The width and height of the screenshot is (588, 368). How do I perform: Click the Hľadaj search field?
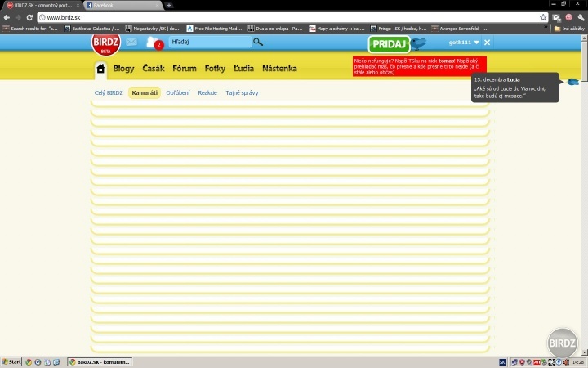coord(208,42)
